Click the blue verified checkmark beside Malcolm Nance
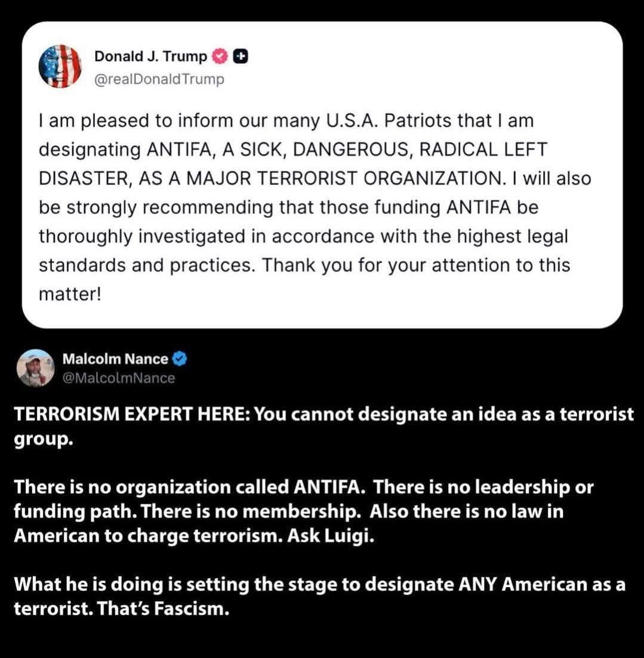This screenshot has width=644, height=658. click(180, 359)
